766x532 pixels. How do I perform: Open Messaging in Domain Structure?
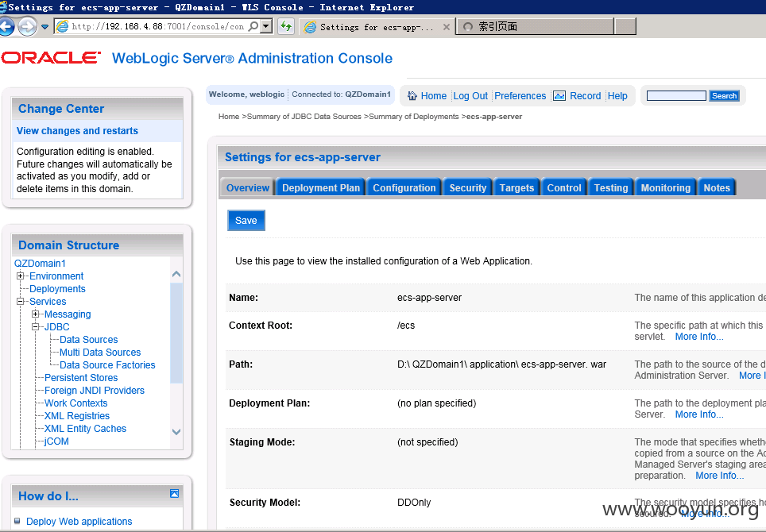pyautogui.click(x=68, y=314)
